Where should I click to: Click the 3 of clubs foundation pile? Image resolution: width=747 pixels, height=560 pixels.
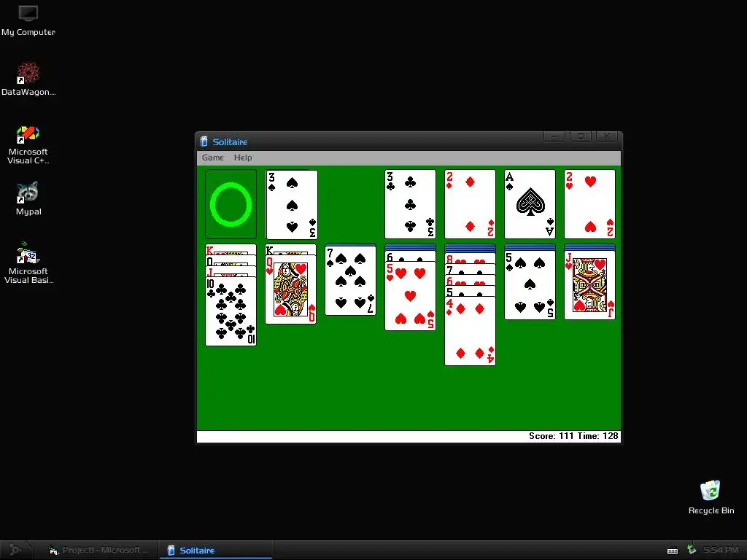click(410, 204)
